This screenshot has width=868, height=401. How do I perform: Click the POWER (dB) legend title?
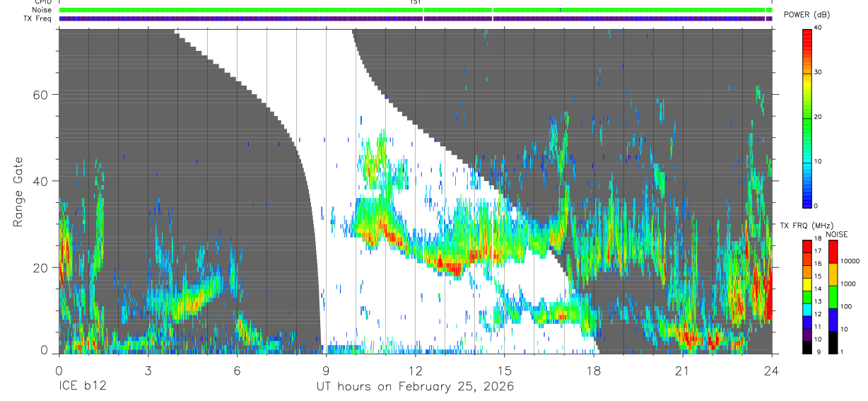point(807,16)
